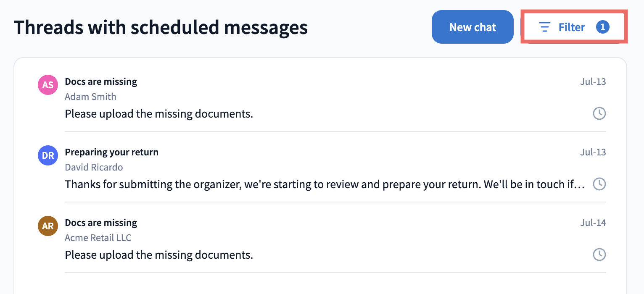Click the organizer review message preview text
The width and height of the screenshot is (644, 294).
pos(325,184)
